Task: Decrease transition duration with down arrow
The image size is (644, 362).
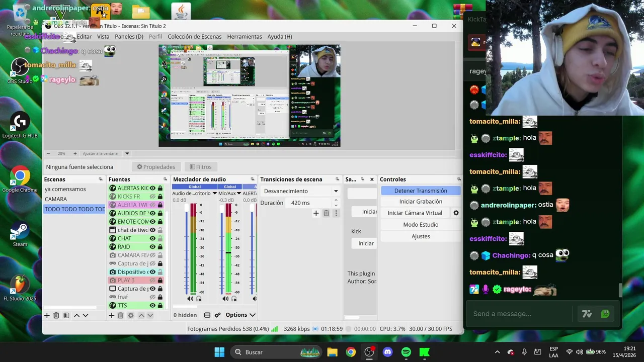Action: (336, 205)
